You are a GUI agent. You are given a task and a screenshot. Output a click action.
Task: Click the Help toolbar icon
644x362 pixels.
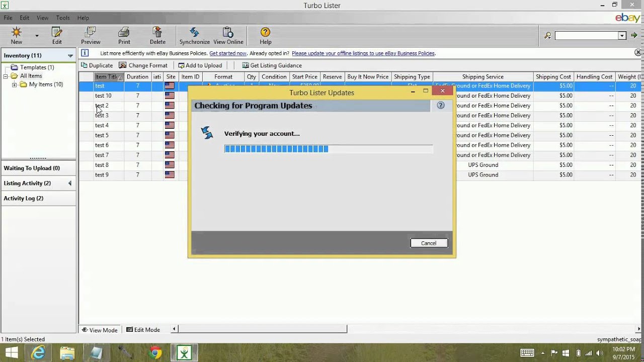tap(265, 36)
